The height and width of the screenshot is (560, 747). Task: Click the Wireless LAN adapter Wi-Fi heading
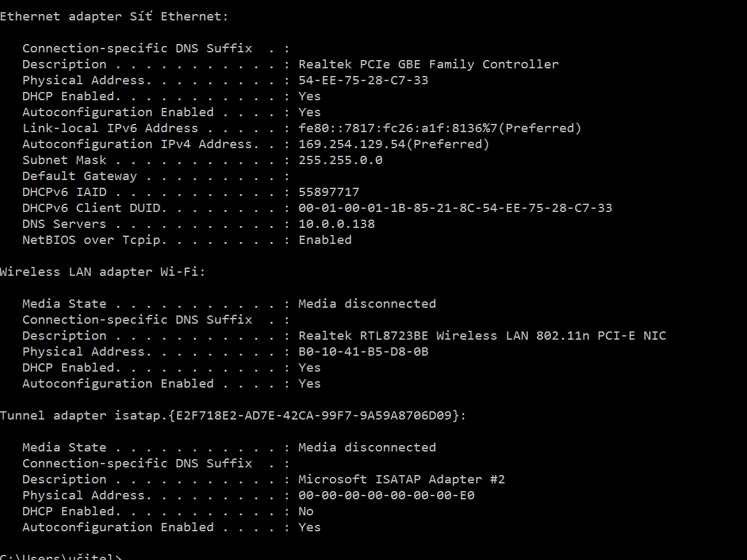(102, 272)
